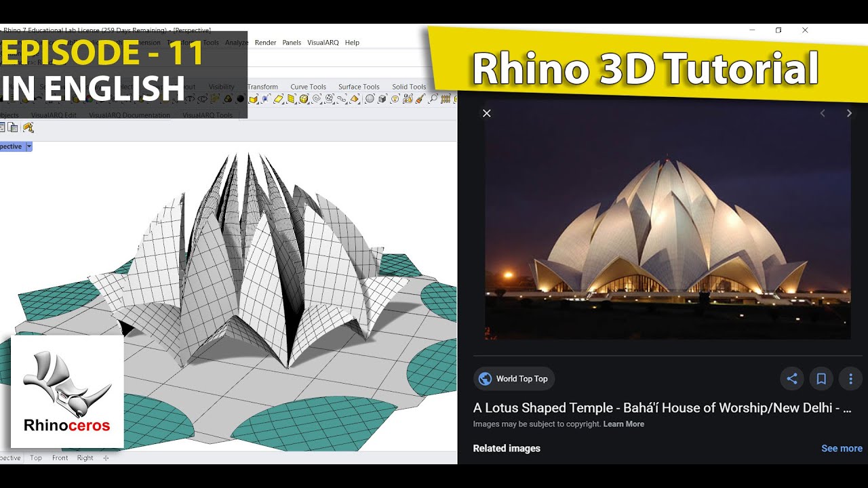Click the Lotus Temple night photo
The width and height of the screenshot is (868, 488).
click(667, 220)
